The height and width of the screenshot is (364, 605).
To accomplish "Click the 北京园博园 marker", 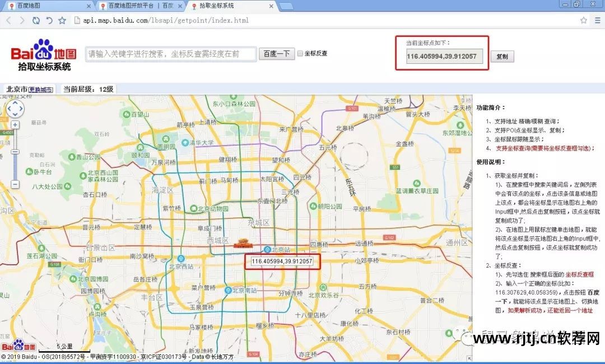I will 72,278.
